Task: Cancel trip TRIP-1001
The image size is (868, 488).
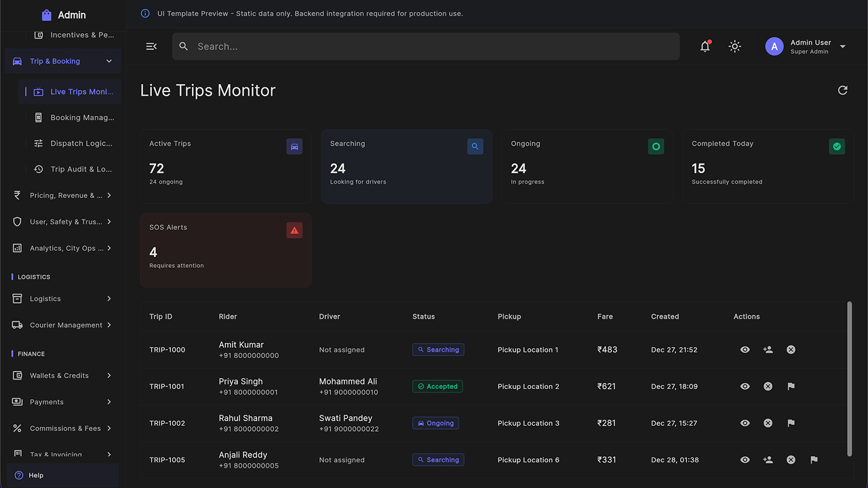Action: 768,386
